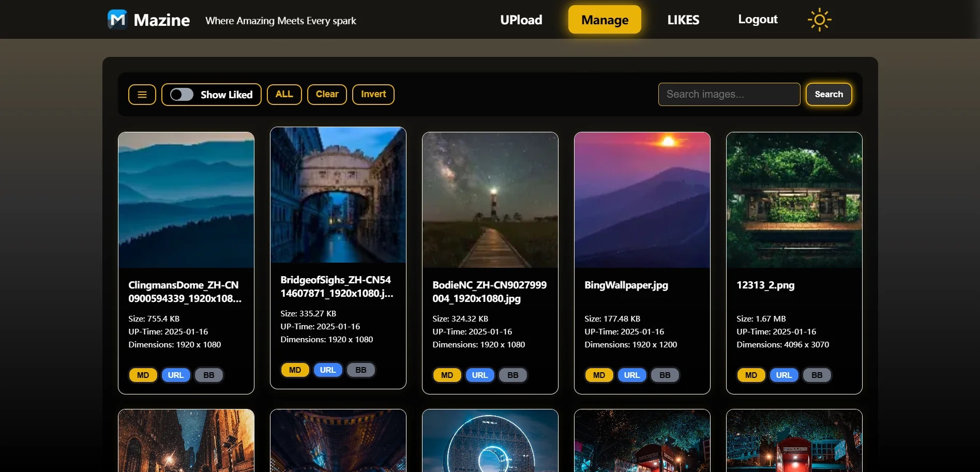Click the Search button
Screen dimensions: 980x472
pos(828,94)
